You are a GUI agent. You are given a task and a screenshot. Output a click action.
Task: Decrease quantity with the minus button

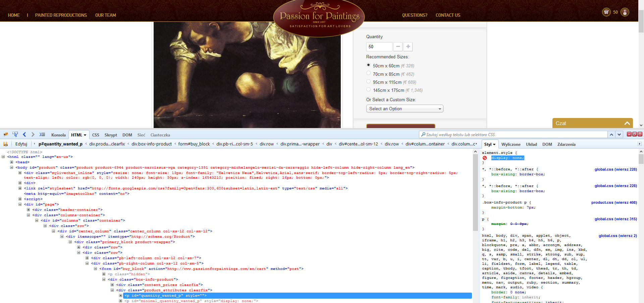coord(398,47)
